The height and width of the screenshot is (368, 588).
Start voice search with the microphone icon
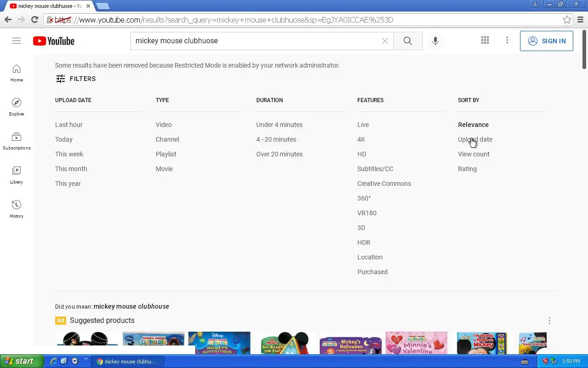point(435,41)
